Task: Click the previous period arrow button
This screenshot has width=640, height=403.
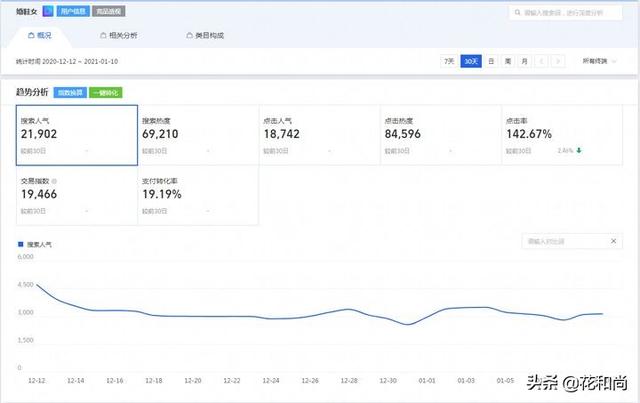Action: click(x=541, y=62)
